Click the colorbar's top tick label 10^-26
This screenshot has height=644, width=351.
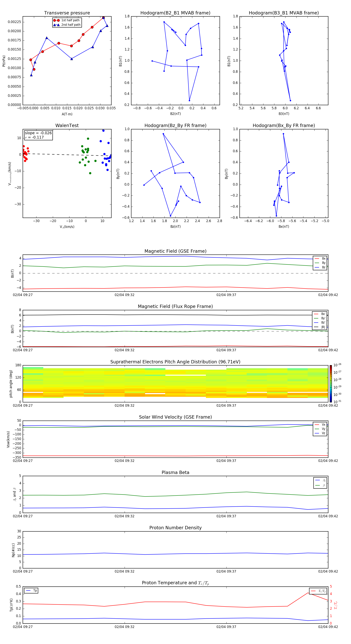pyautogui.click(x=337, y=365)
